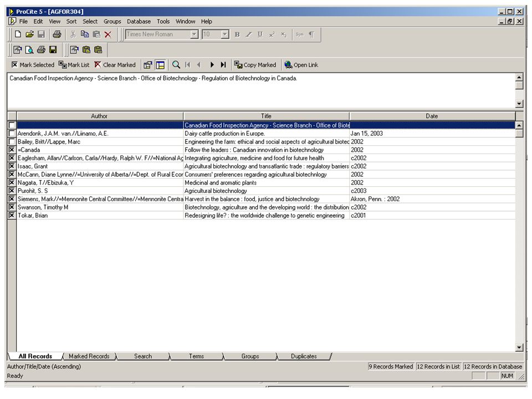Open the Help menu
The image size is (532, 399).
pos(206,22)
